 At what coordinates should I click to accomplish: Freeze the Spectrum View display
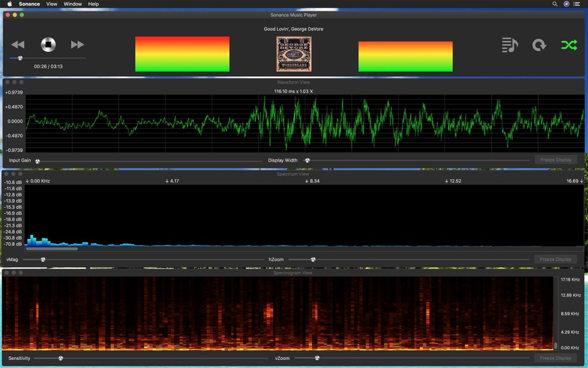555,259
